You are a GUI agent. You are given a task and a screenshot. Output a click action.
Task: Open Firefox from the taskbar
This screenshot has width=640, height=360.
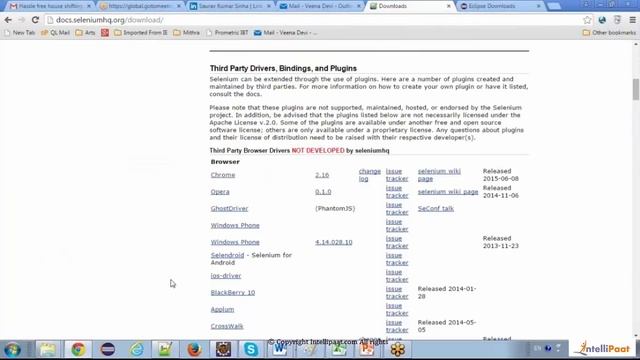pos(194,349)
